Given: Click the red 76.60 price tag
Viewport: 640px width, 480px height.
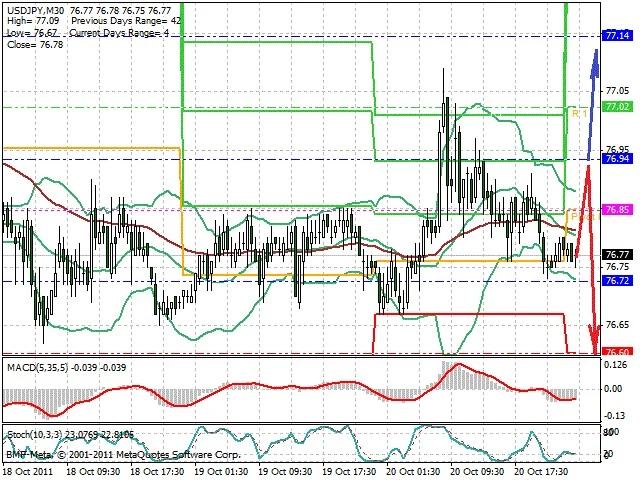Looking at the screenshot, I should point(617,352).
